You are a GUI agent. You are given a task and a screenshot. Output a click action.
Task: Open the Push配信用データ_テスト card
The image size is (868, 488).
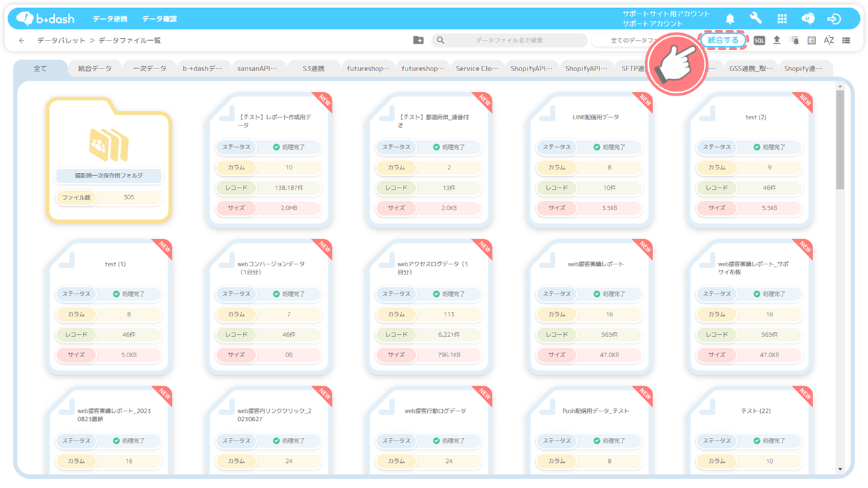(x=590, y=430)
